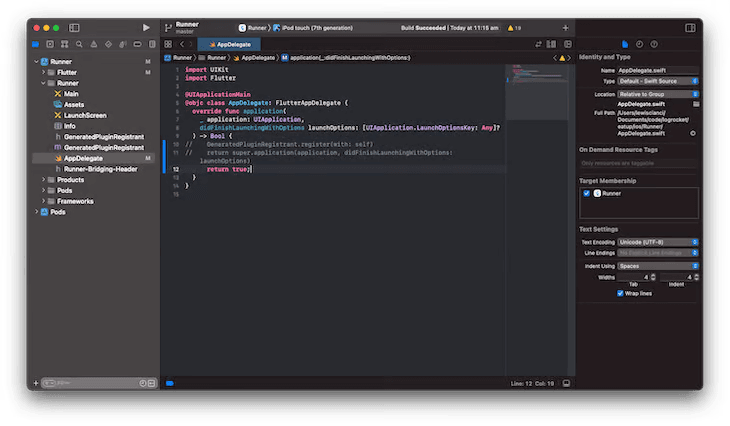The width and height of the screenshot is (730, 426).
Task: Expand the Flutter folder in navigator
Action: (x=44, y=72)
